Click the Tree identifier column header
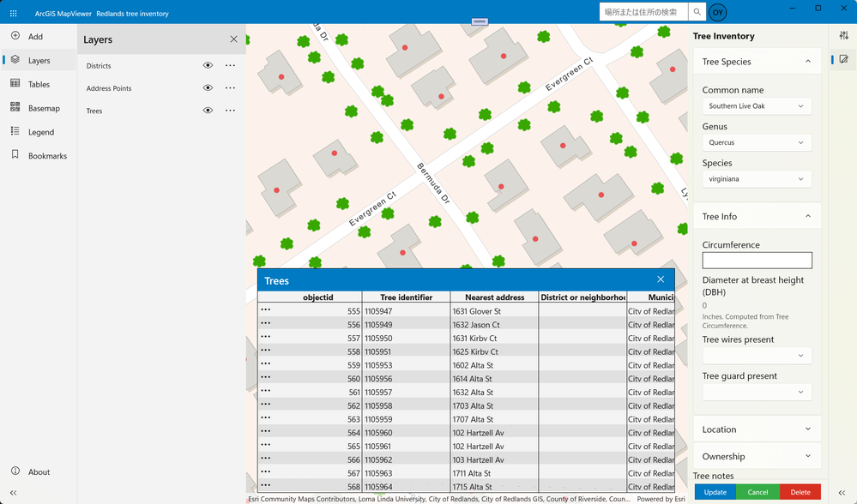 pyautogui.click(x=406, y=297)
